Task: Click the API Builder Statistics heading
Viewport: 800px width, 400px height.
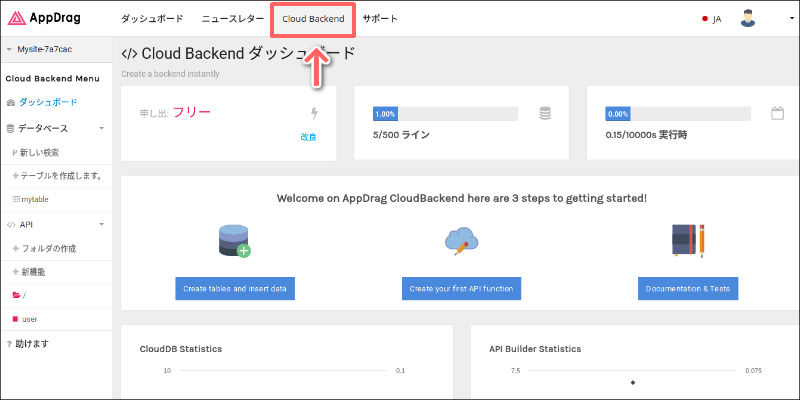Action: 535,349
